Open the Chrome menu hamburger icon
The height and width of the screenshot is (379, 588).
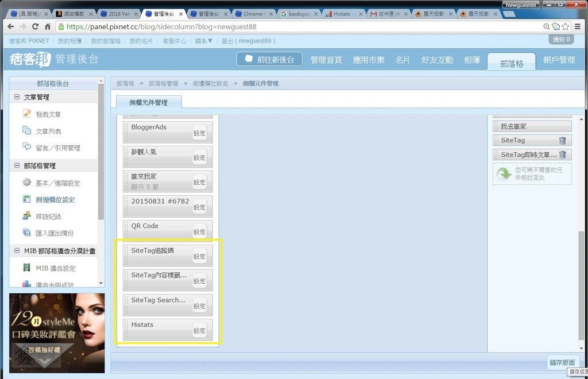[x=578, y=26]
